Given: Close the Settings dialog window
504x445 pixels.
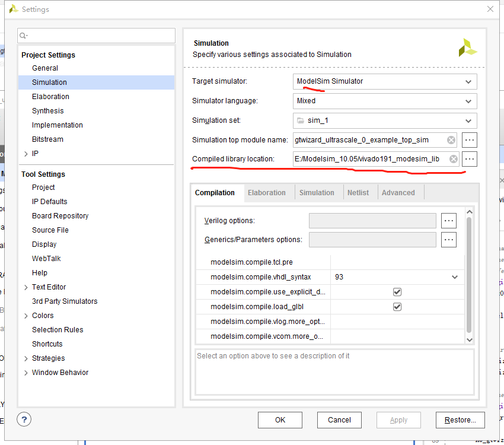Looking at the screenshot, I should pos(490,9).
